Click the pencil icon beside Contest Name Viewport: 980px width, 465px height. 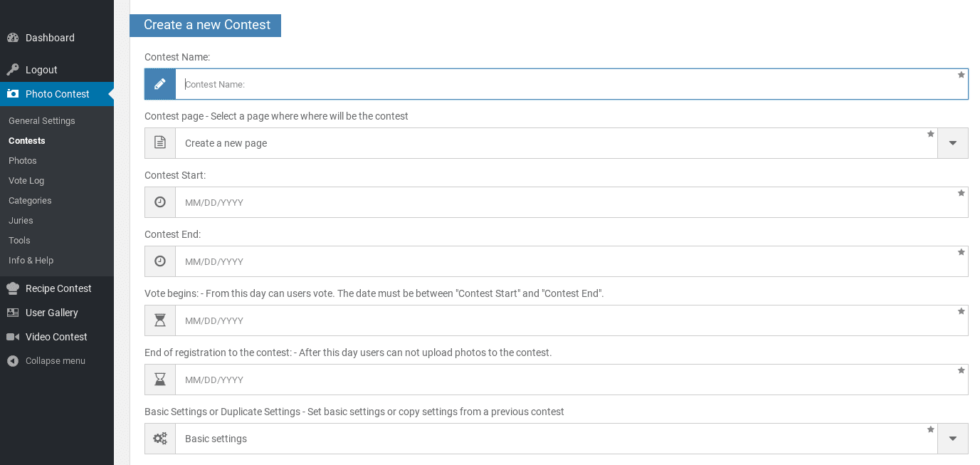pyautogui.click(x=159, y=83)
